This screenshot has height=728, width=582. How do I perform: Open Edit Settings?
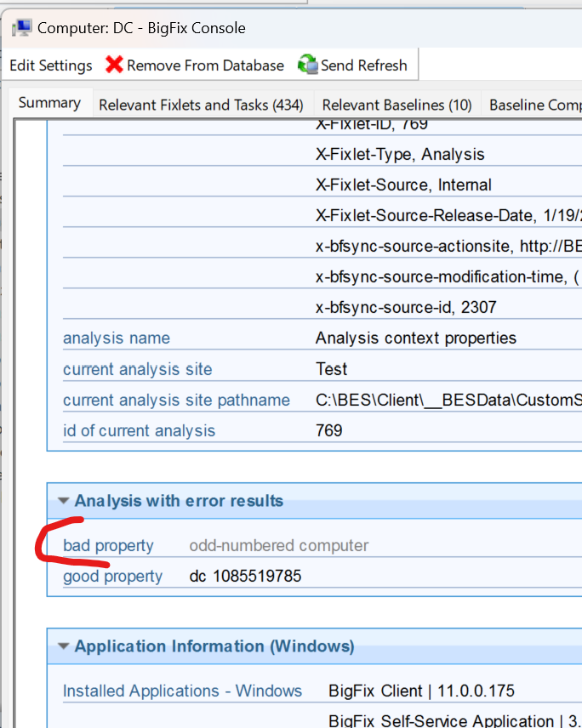(51, 65)
